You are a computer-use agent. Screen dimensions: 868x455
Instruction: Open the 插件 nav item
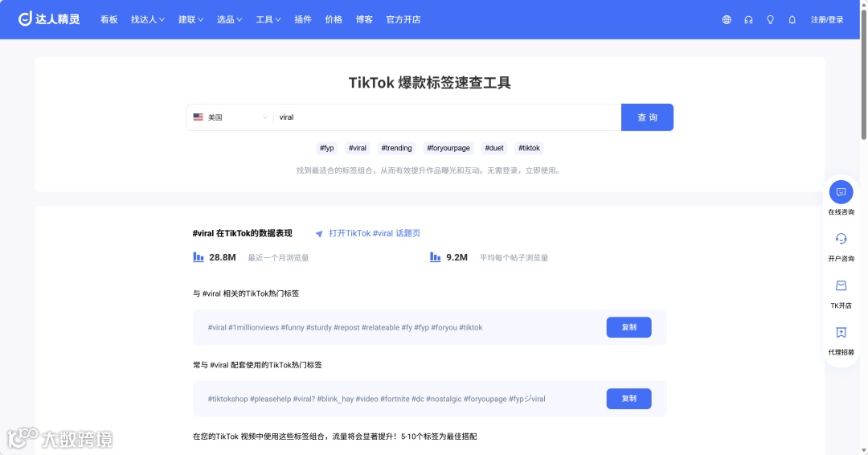303,19
